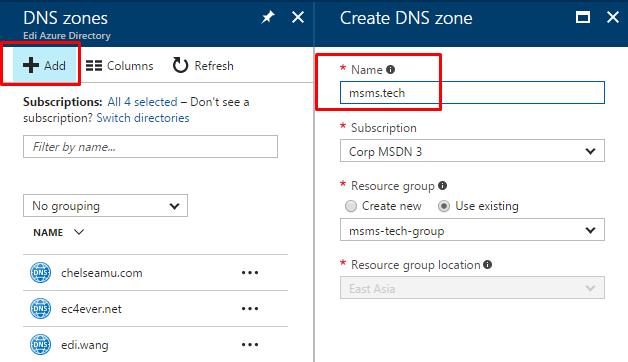The image size is (628, 362).
Task: Pin the DNS zones blade
Action: pyautogui.click(x=268, y=17)
